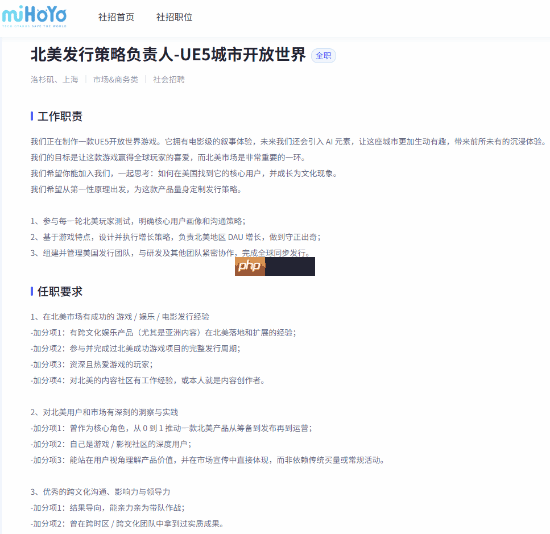Image resolution: width=550 pixels, height=534 pixels.
Task: Click 加分项3 能站在用户视角 line
Action: (207, 460)
